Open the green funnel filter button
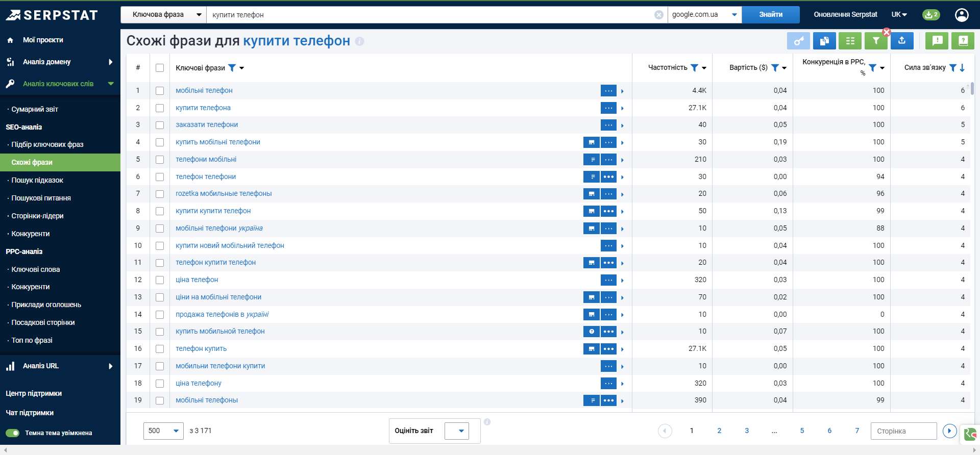980x455 pixels. tap(876, 41)
